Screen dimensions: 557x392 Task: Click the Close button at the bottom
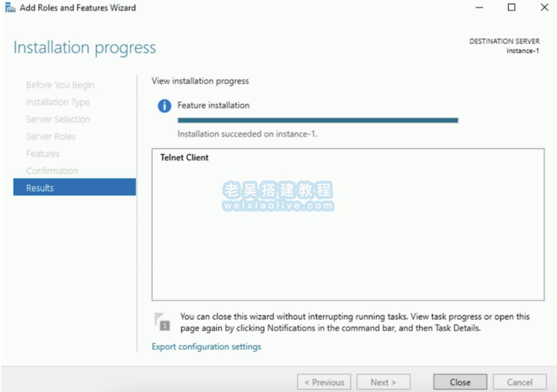pos(460,382)
